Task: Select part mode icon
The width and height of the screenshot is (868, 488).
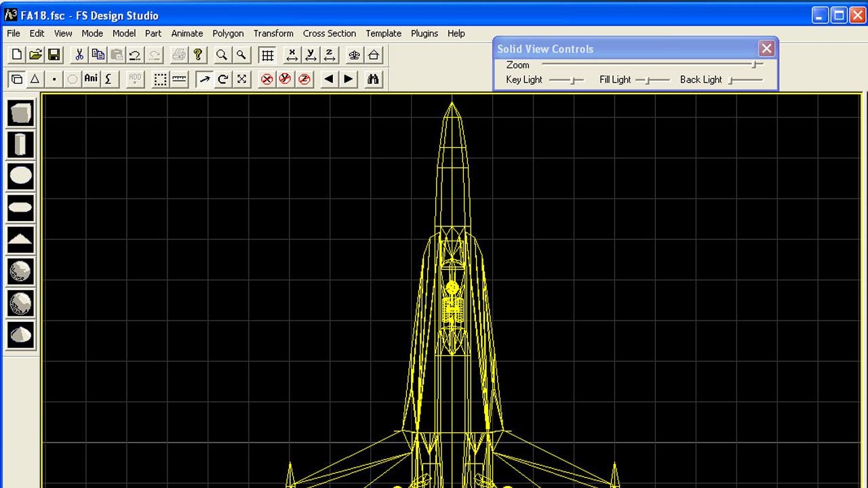Action: (17, 79)
